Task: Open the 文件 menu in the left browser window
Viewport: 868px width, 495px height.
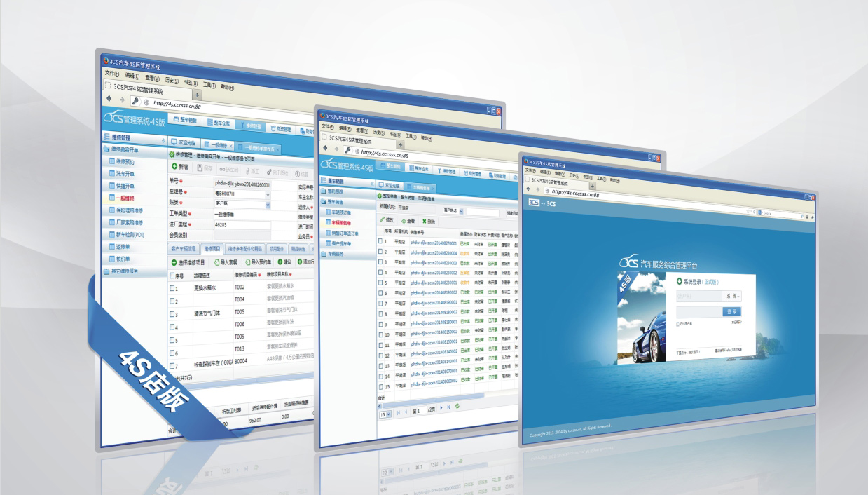Action: point(111,73)
